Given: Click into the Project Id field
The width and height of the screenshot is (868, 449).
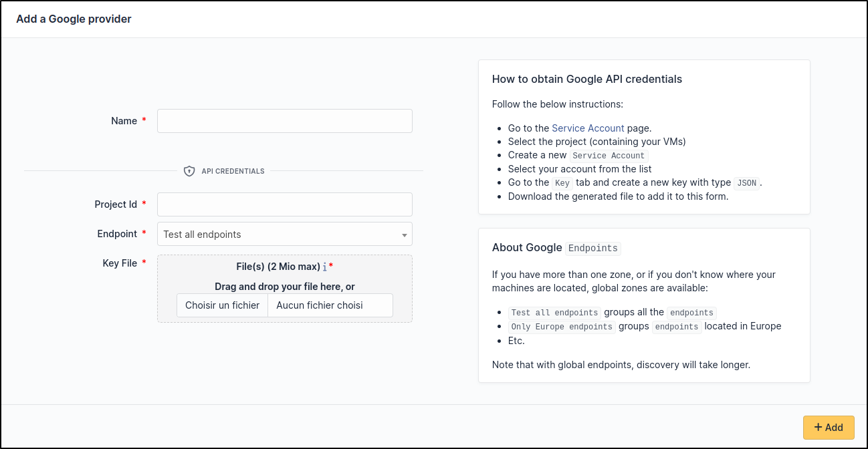Looking at the screenshot, I should point(284,204).
